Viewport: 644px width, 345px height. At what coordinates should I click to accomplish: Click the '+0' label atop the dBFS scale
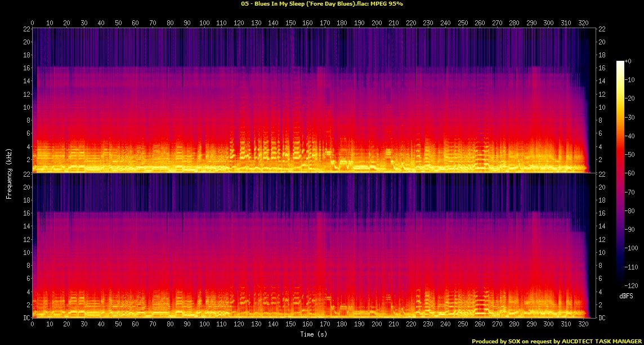click(629, 61)
